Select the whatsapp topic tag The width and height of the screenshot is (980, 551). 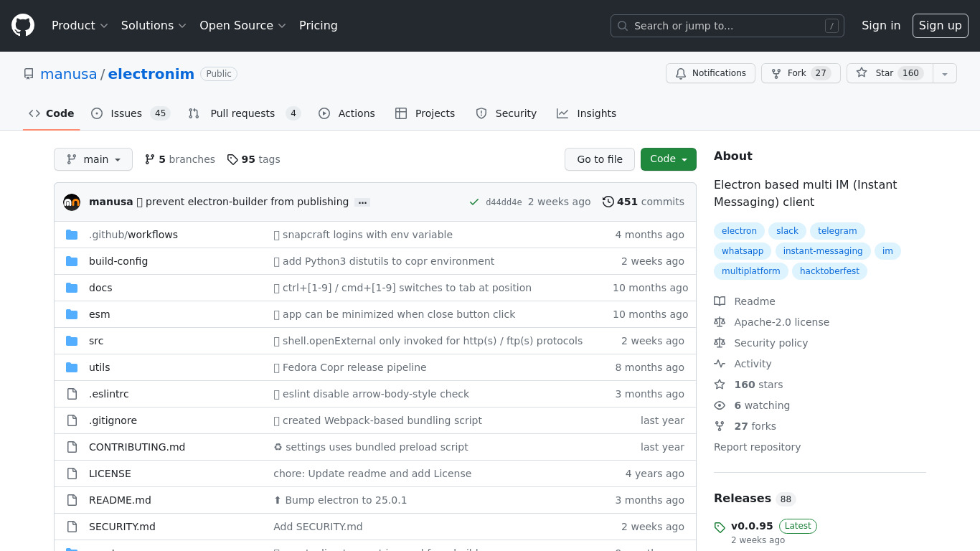[743, 251]
